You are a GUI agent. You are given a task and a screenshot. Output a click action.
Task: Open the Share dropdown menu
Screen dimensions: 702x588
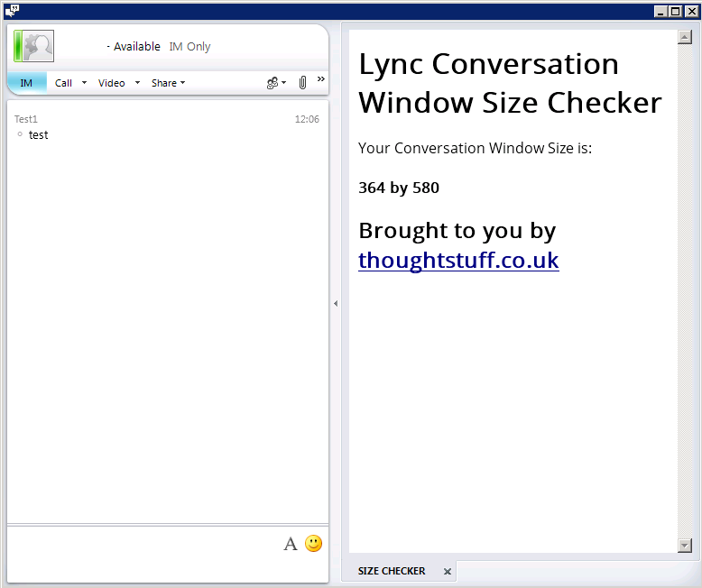click(x=169, y=83)
